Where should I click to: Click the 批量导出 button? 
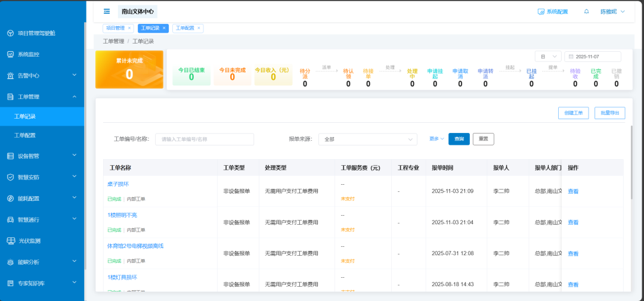(x=610, y=113)
